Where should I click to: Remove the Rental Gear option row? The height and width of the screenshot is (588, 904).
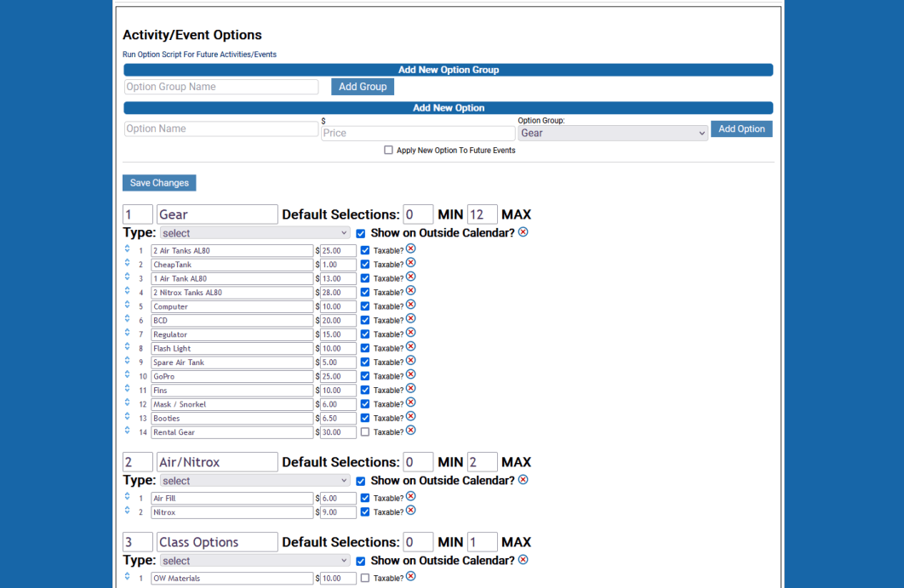pos(410,431)
